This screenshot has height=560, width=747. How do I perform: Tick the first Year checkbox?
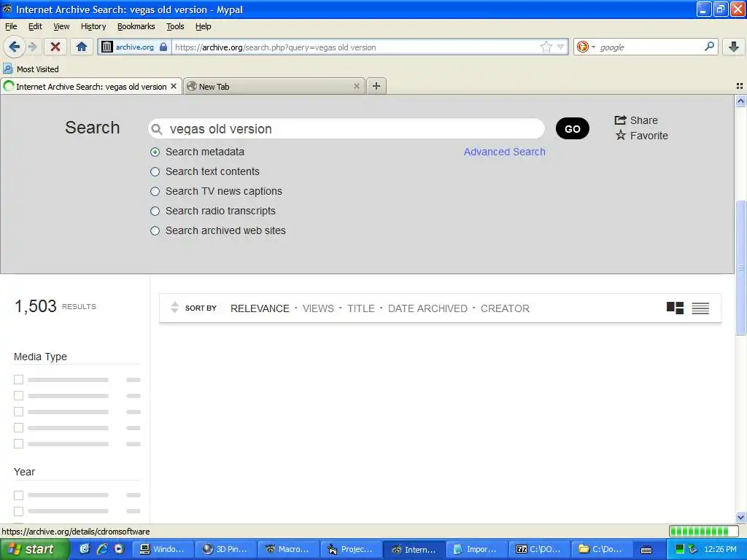tap(18, 495)
